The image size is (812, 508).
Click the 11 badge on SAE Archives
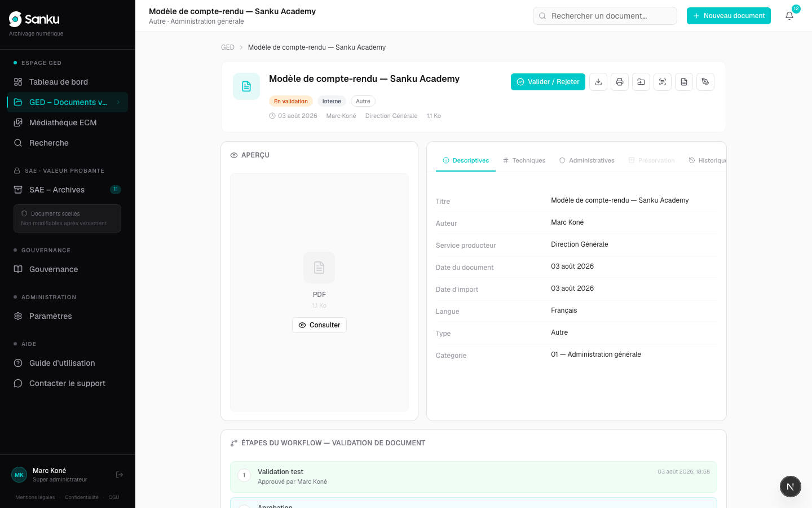116,190
